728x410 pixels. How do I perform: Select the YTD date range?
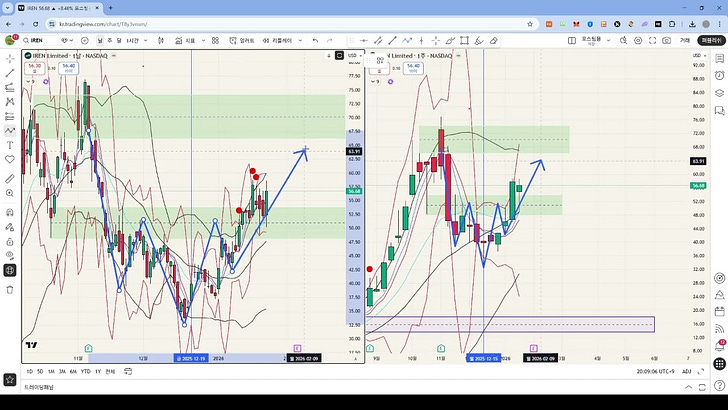coord(85,371)
